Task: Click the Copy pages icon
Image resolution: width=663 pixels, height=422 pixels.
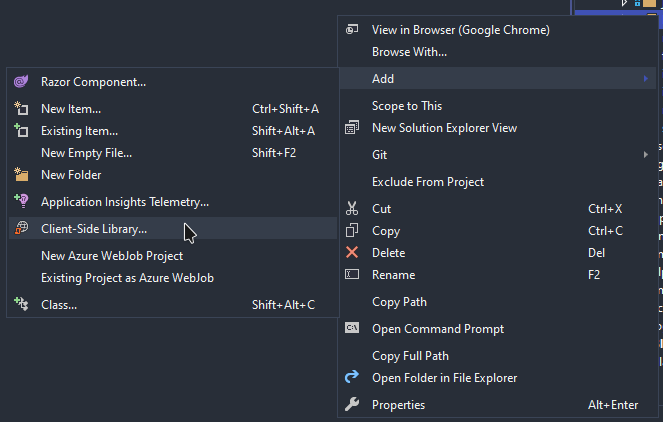Action: (x=352, y=230)
